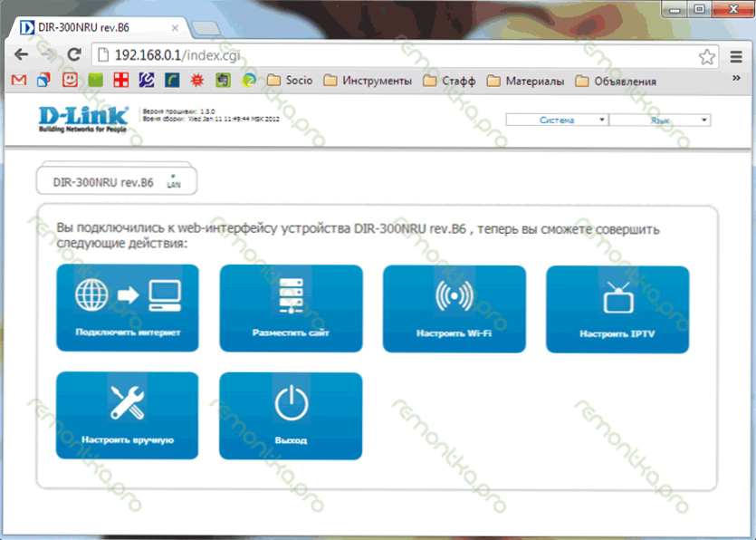Click the "Выход" power tile
756x540 pixels.
pos(291,416)
